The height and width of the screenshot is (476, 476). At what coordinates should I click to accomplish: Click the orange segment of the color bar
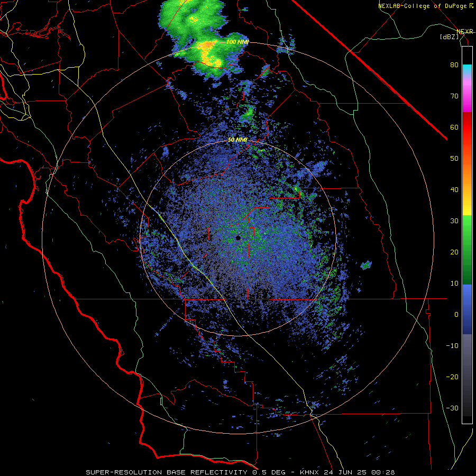coord(467,173)
